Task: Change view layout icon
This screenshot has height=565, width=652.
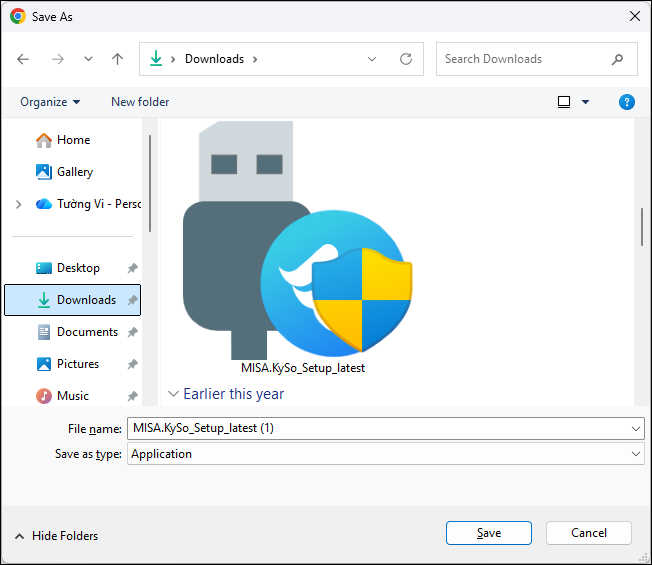Action: click(x=564, y=102)
